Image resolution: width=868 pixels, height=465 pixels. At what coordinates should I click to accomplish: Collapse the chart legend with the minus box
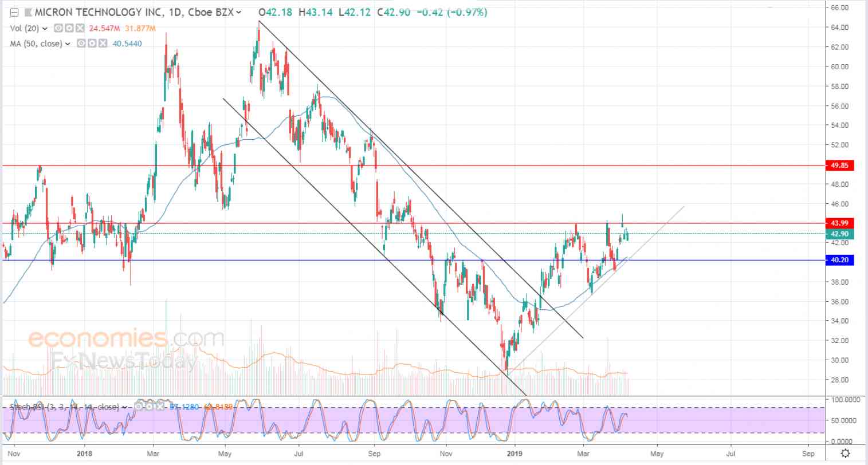[x=14, y=13]
